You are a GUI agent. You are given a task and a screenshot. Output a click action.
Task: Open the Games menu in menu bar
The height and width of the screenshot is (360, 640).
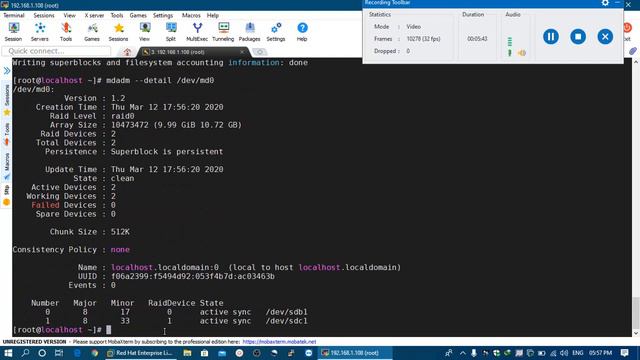(x=138, y=15)
